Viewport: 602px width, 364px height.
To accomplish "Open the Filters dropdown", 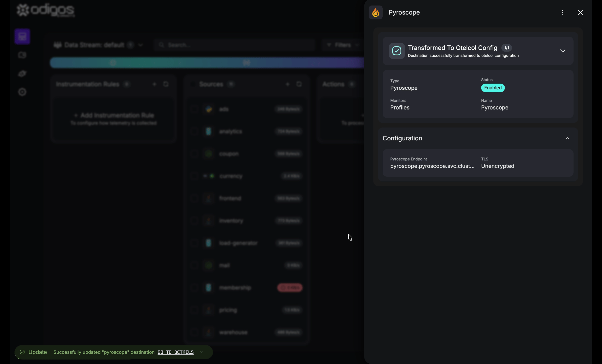I will pyautogui.click(x=343, y=45).
